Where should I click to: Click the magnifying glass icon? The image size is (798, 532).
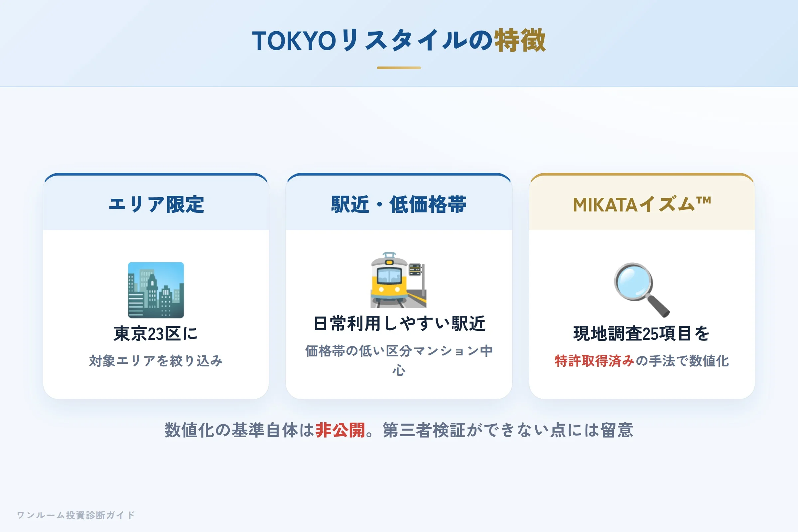[x=642, y=290]
